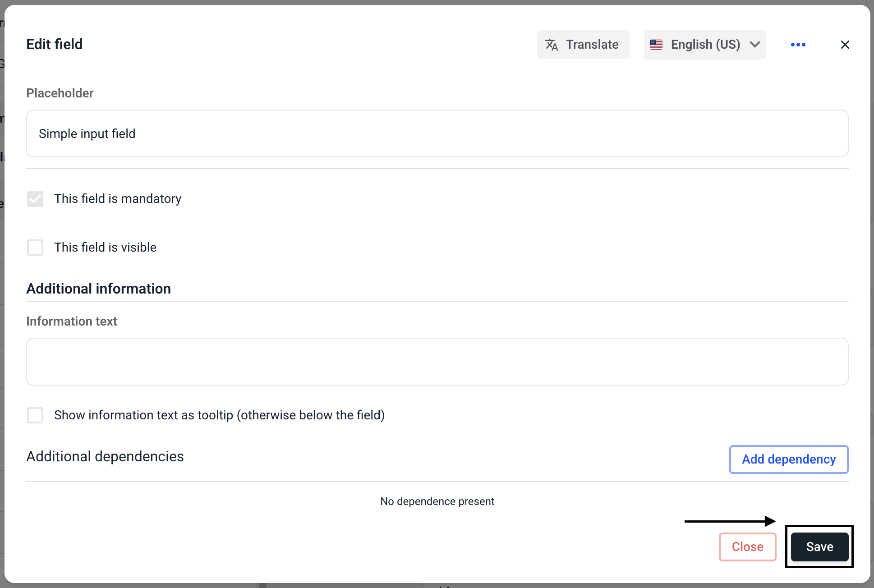874x588 pixels.
Task: Click the Placeholder input field
Action: [437, 133]
